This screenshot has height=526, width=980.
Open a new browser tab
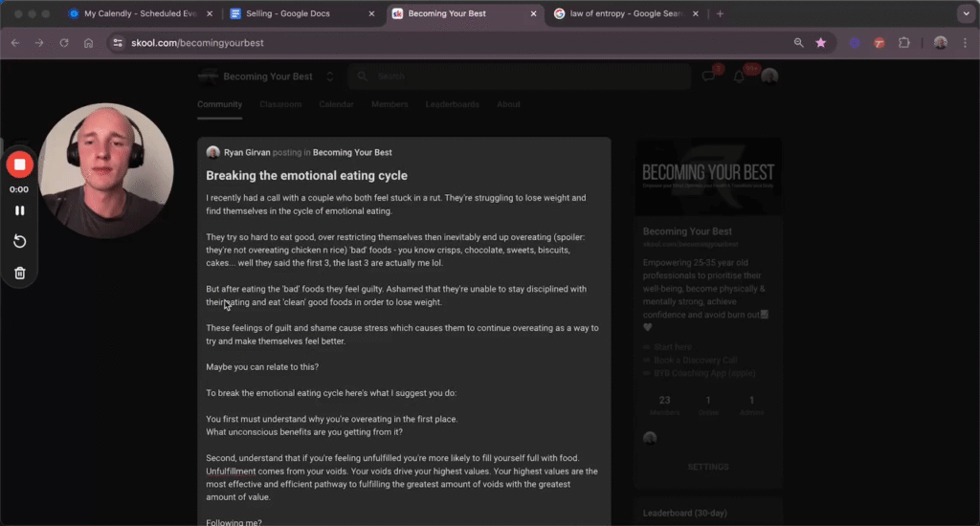tap(720, 13)
